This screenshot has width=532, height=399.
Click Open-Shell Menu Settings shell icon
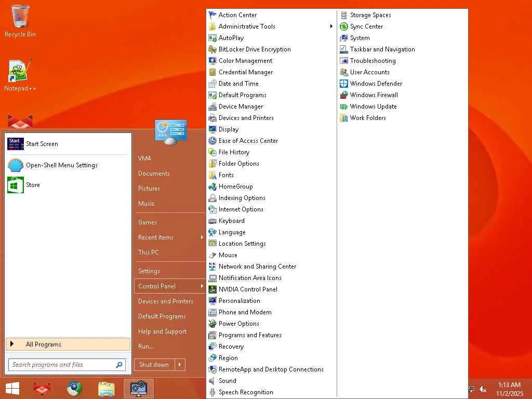point(15,165)
